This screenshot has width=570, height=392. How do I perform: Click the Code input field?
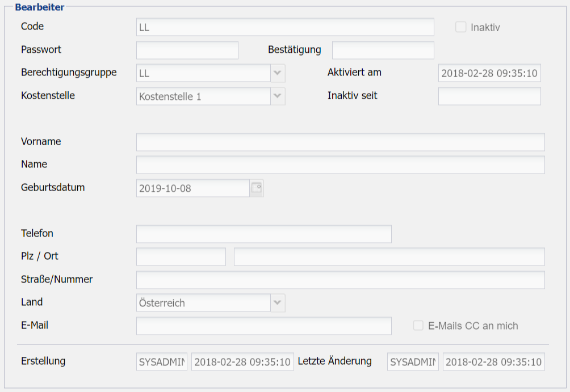click(x=285, y=27)
